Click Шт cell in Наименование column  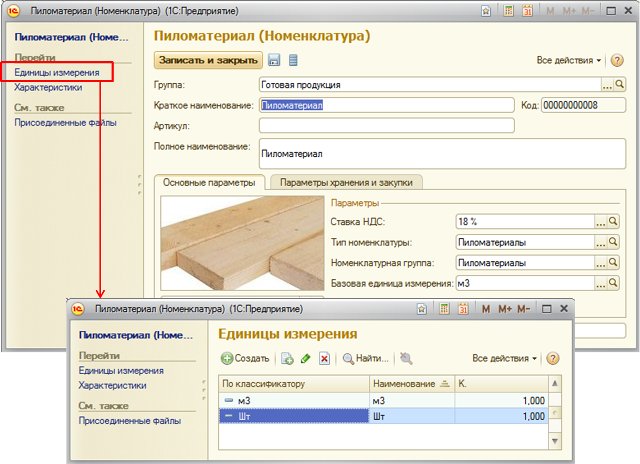tap(412, 416)
